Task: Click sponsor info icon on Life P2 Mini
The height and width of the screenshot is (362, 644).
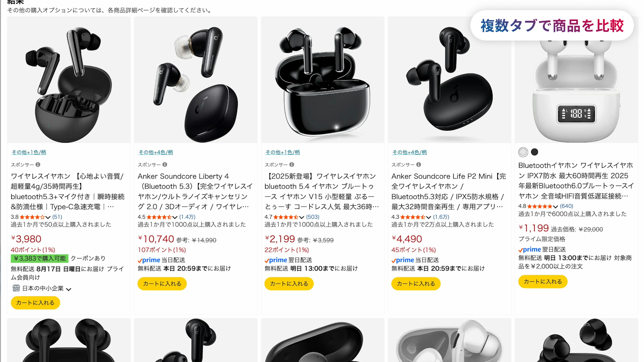Action: coord(419,164)
